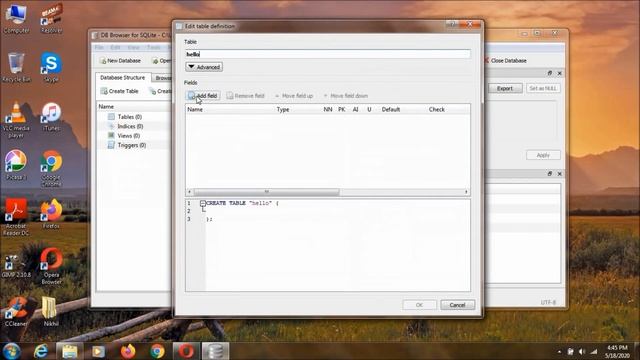Open the Acrobat Reader DC desktop icon
Viewport: 640px width, 360px height.
coord(16,217)
